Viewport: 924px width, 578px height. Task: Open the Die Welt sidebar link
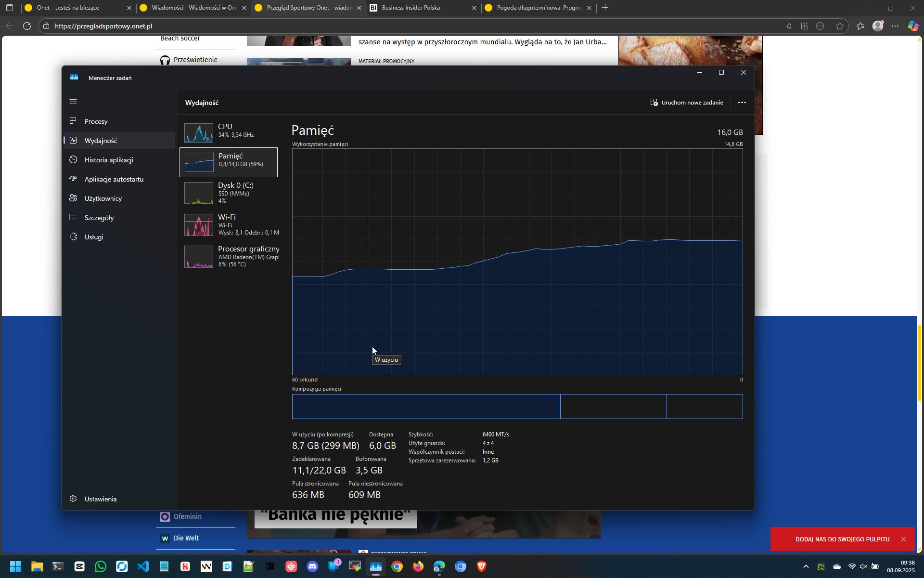click(x=186, y=538)
